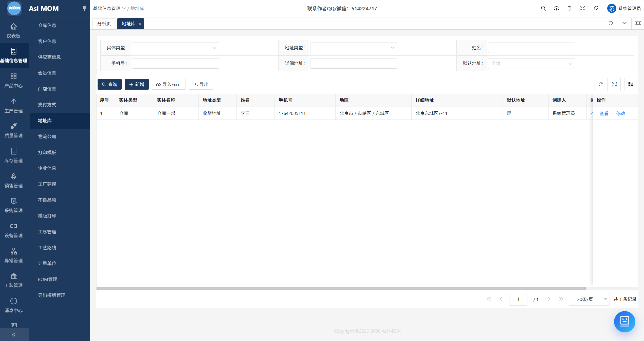Switch to the 分析页 tab

click(x=104, y=24)
